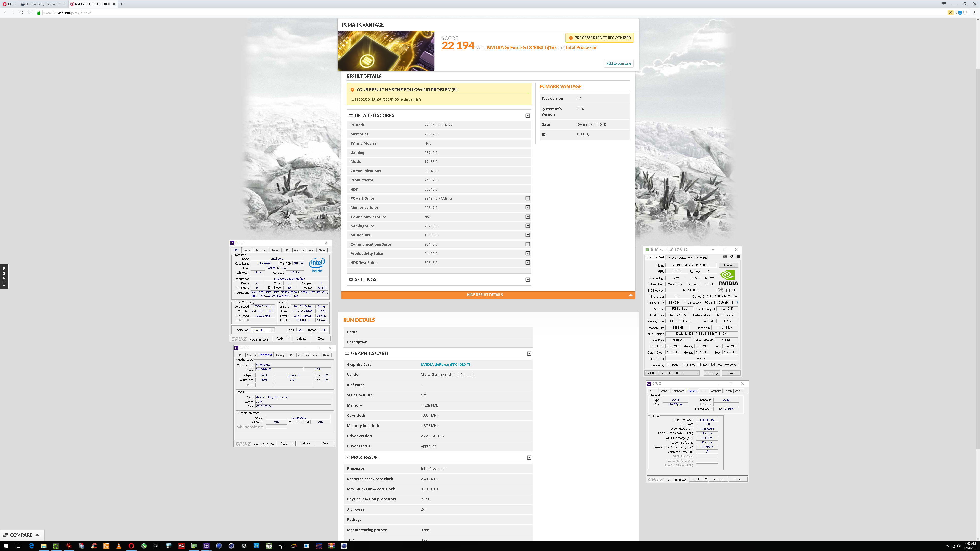This screenshot has width=980, height=551.
Task: Click the Add to compare button
Action: tap(619, 64)
